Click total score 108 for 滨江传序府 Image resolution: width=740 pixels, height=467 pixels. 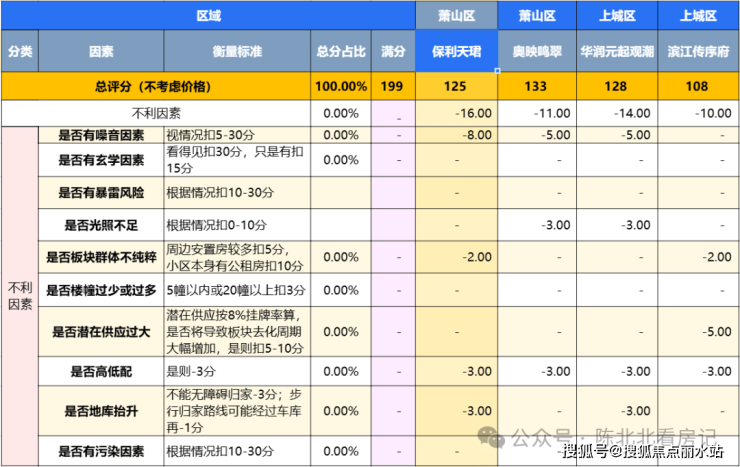[x=698, y=86]
